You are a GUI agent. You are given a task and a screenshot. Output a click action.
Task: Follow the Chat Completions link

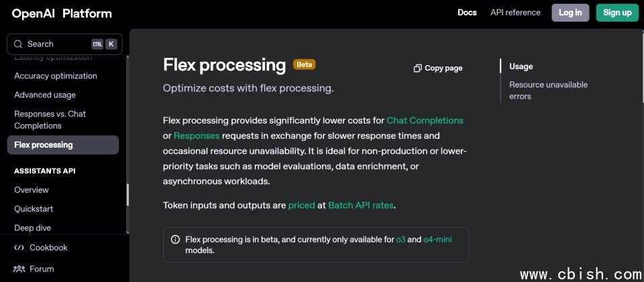[425, 120]
